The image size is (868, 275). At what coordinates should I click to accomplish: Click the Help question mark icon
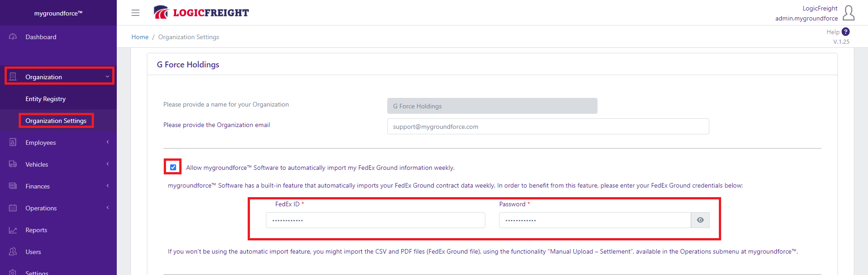click(x=846, y=32)
